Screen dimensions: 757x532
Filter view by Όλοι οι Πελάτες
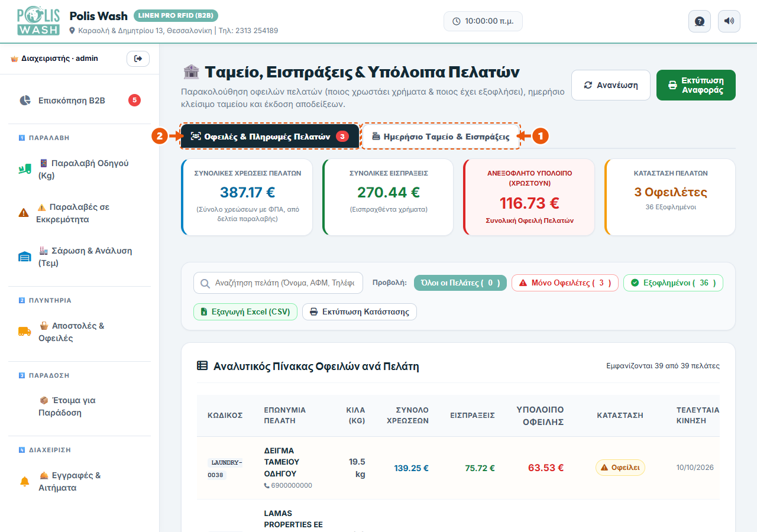(460, 283)
